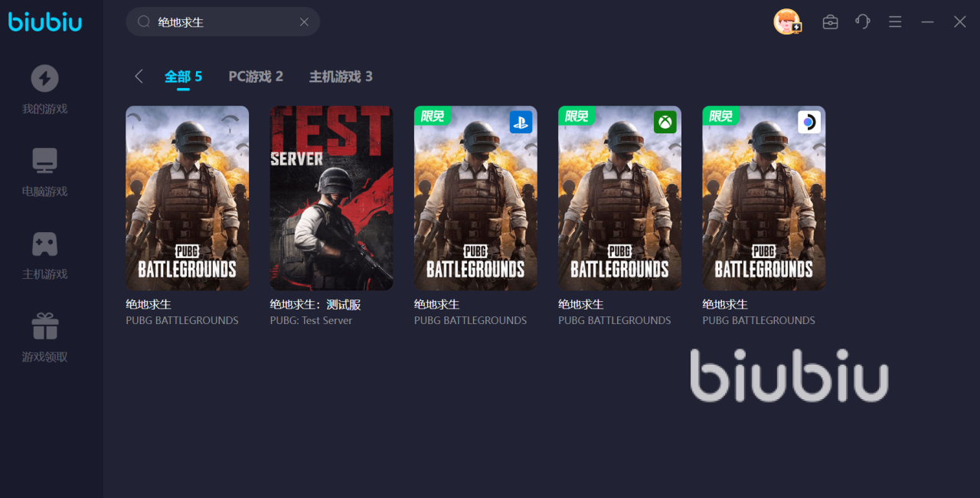Image resolution: width=980 pixels, height=498 pixels.
Task: Open the toolbox briefcase icon
Action: pos(830,21)
